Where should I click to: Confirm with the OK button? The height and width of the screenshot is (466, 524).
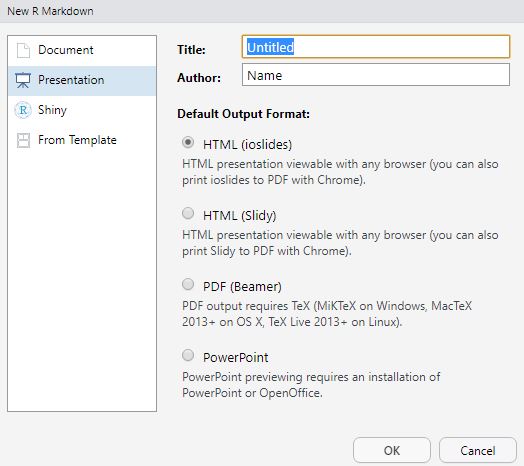(x=392, y=450)
